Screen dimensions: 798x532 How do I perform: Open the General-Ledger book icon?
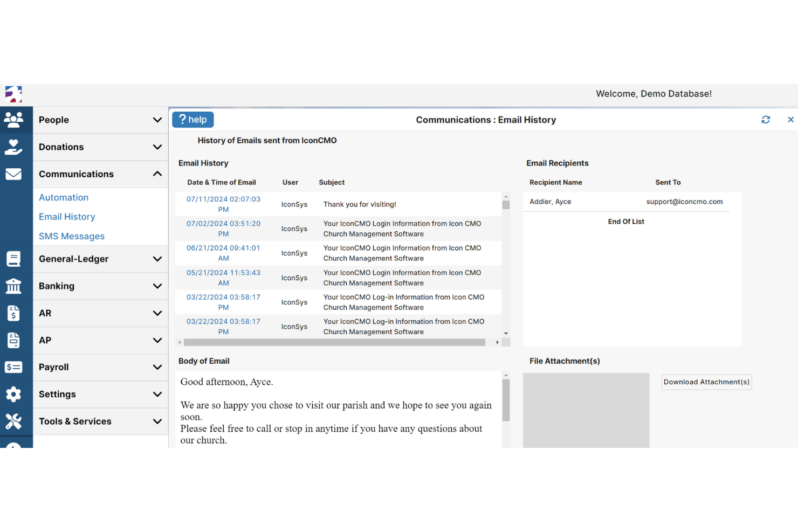coord(13,259)
